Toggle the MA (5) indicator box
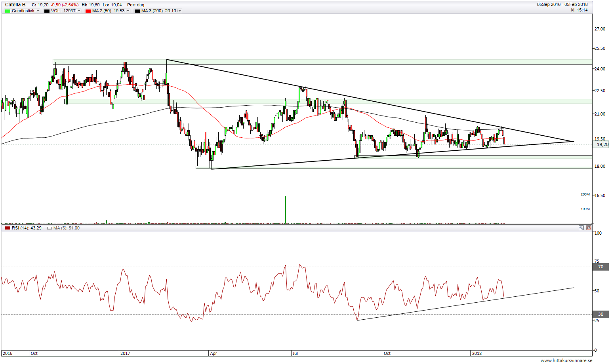This screenshot has width=610, height=364. [50, 228]
